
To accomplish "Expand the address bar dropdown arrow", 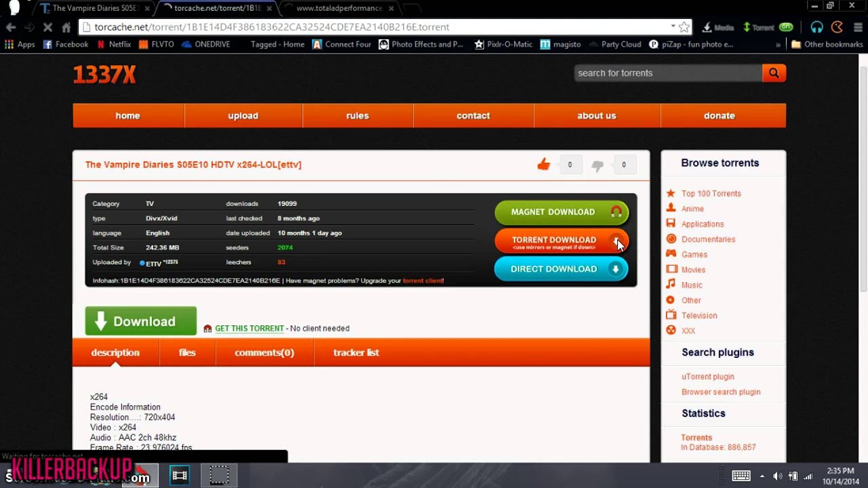I will [673, 26].
